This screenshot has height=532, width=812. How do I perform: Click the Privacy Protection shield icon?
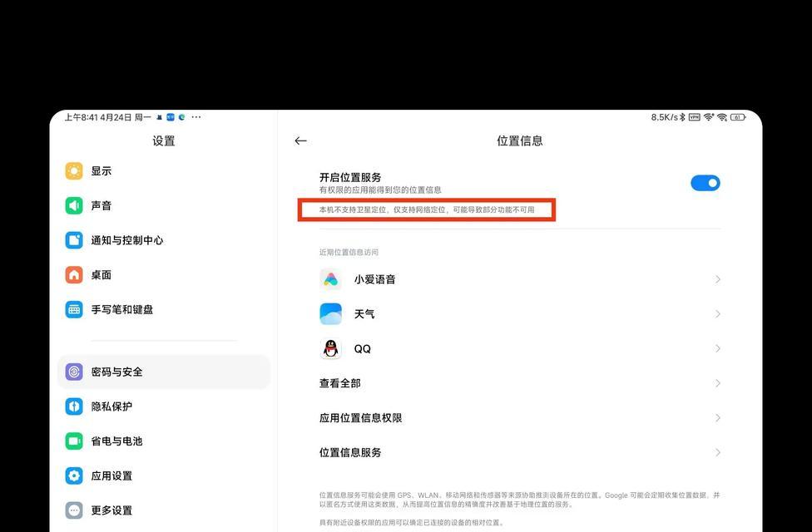point(74,406)
